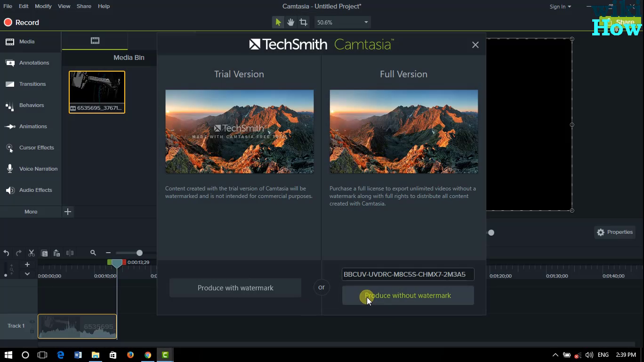This screenshot has width=644, height=362.
Task: Click the playhead marker on the timeline
Action: point(117,264)
